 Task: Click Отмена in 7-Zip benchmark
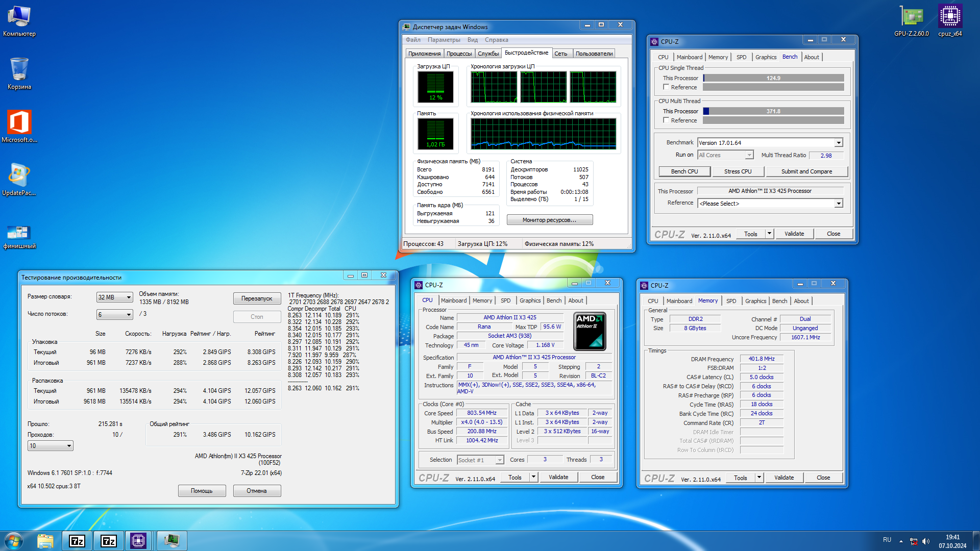257,491
